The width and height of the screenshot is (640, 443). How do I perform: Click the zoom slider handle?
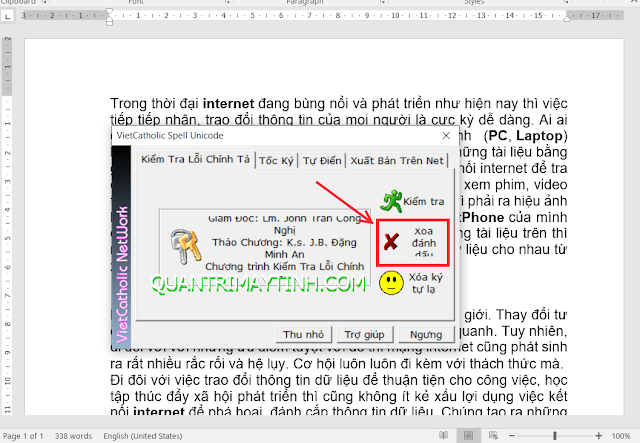(x=555, y=436)
